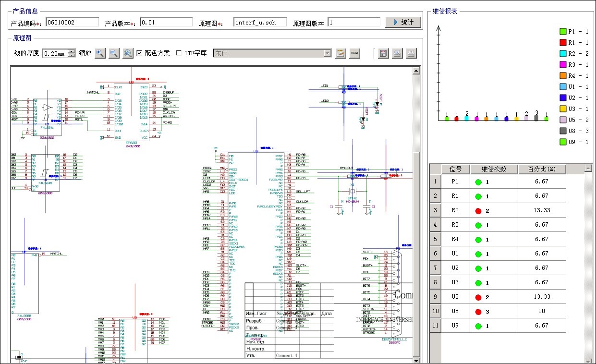Click the 产品编码 input field
This screenshot has width=596, height=364.
72,23
